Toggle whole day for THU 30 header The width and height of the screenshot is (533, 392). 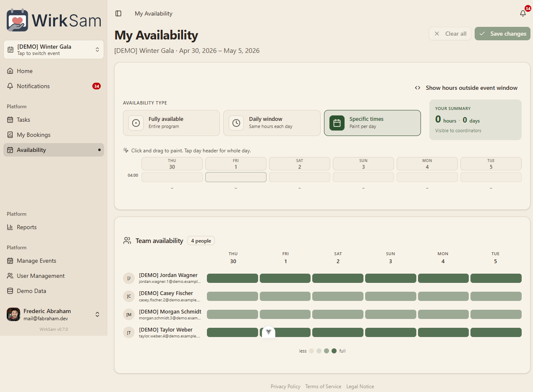tap(172, 164)
